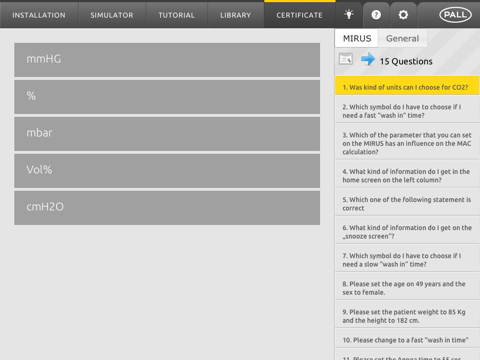Open question 5 which statement is correct

pos(407,202)
